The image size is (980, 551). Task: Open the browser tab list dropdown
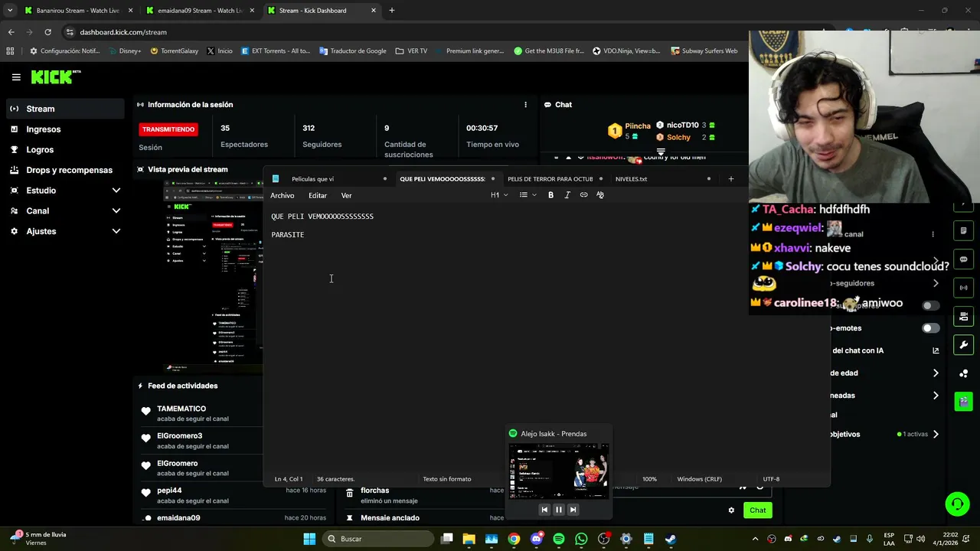click(10, 11)
